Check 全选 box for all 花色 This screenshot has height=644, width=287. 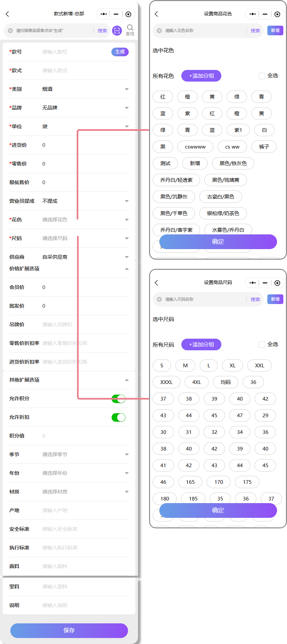coord(262,76)
